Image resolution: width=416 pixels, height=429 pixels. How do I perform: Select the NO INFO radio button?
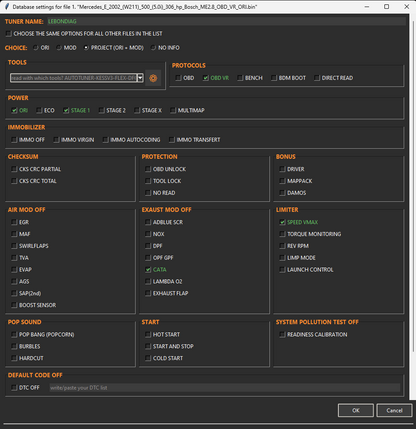153,48
